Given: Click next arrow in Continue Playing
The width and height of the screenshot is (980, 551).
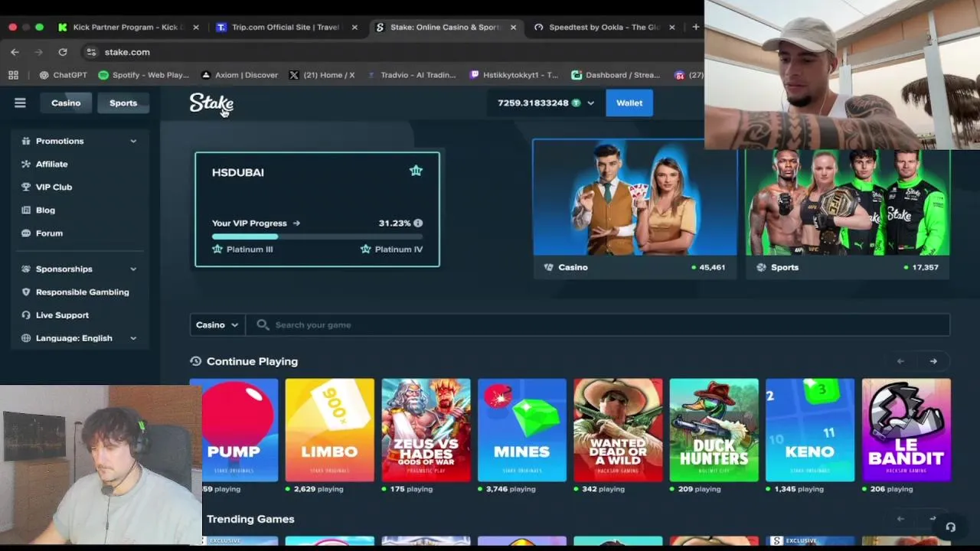Looking at the screenshot, I should [933, 361].
